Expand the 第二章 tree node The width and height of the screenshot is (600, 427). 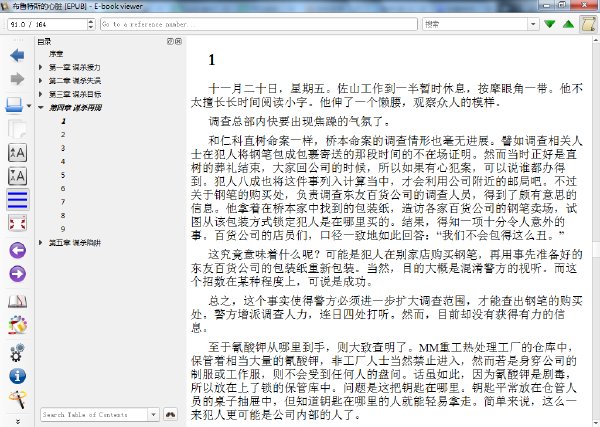[x=41, y=81]
